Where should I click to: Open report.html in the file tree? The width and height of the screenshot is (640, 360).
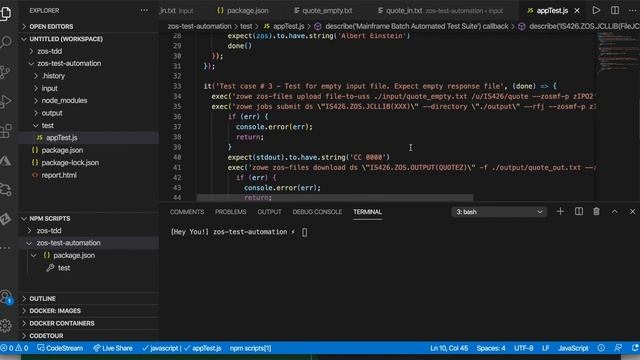pyautogui.click(x=88, y=175)
